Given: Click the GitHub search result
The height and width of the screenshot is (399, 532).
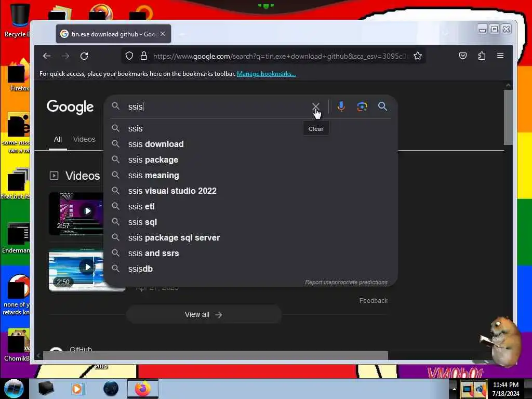Looking at the screenshot, I should (81, 349).
